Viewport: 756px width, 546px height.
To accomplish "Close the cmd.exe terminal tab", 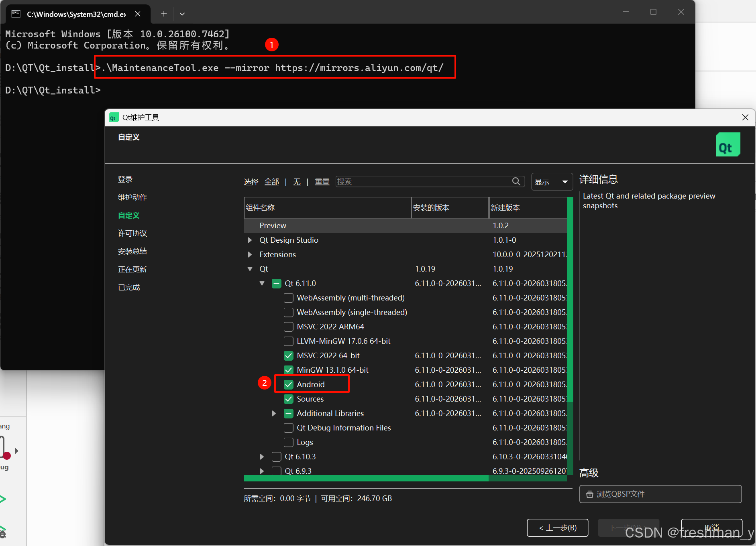I will point(138,14).
